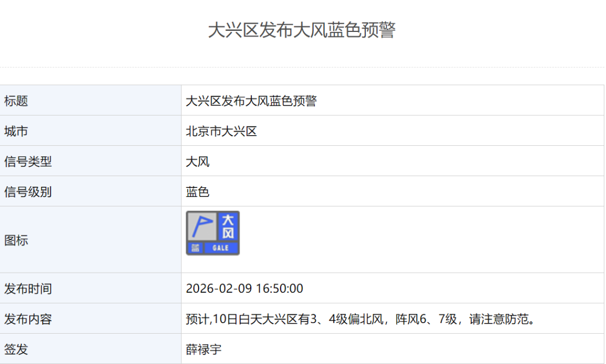Click the 发布内容 row label
The width and height of the screenshot is (606, 364).
(28, 319)
